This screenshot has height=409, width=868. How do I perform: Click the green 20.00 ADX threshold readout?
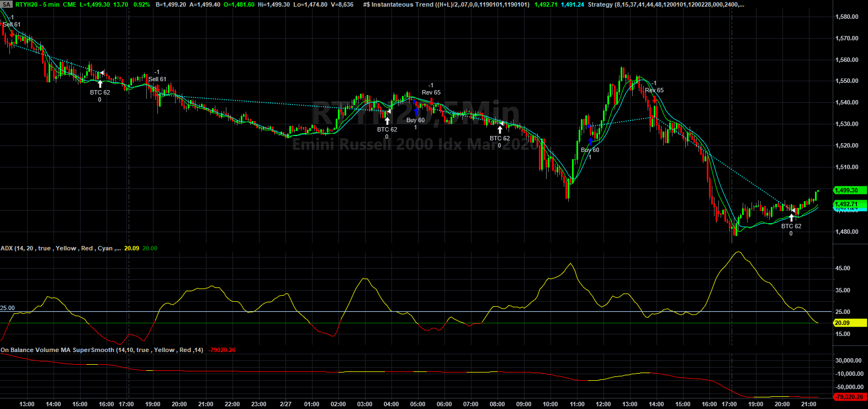[150, 248]
